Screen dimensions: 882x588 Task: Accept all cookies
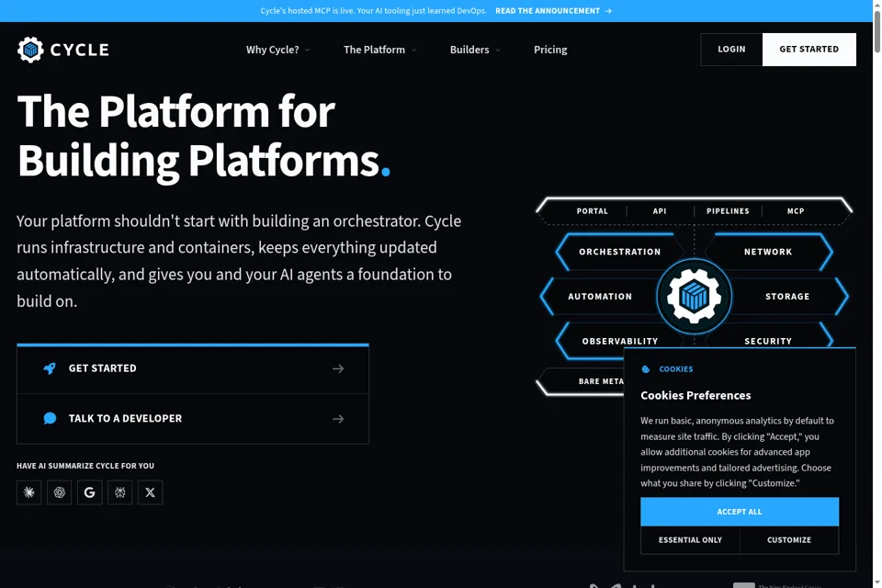coord(739,512)
